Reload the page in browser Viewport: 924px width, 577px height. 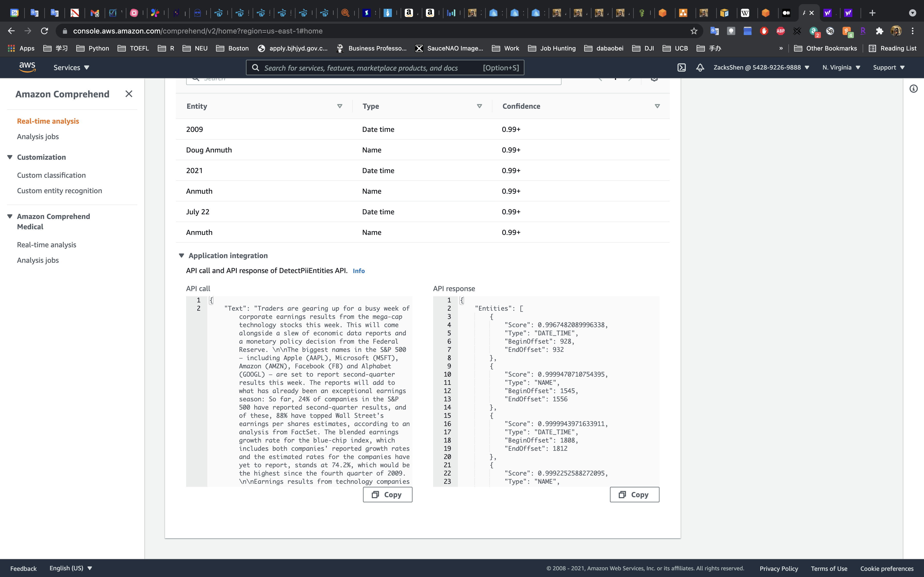pyautogui.click(x=45, y=31)
